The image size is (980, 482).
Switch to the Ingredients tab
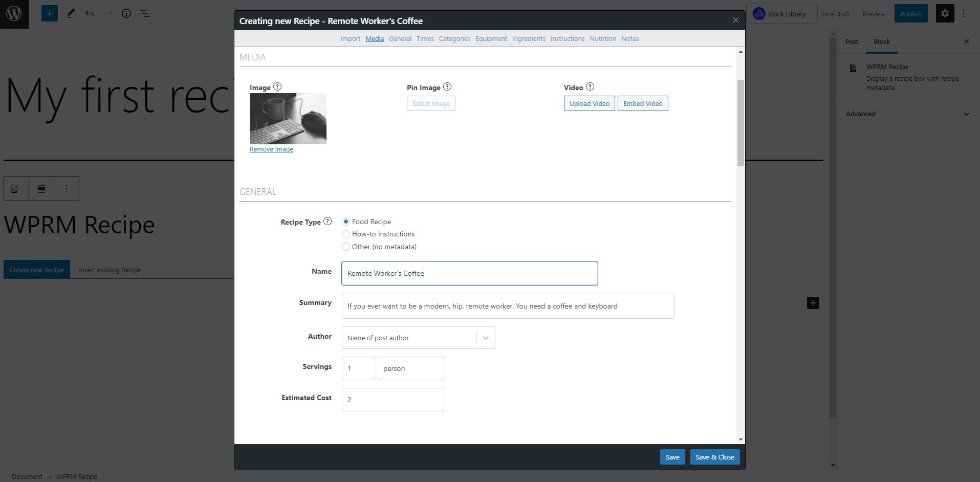(529, 38)
